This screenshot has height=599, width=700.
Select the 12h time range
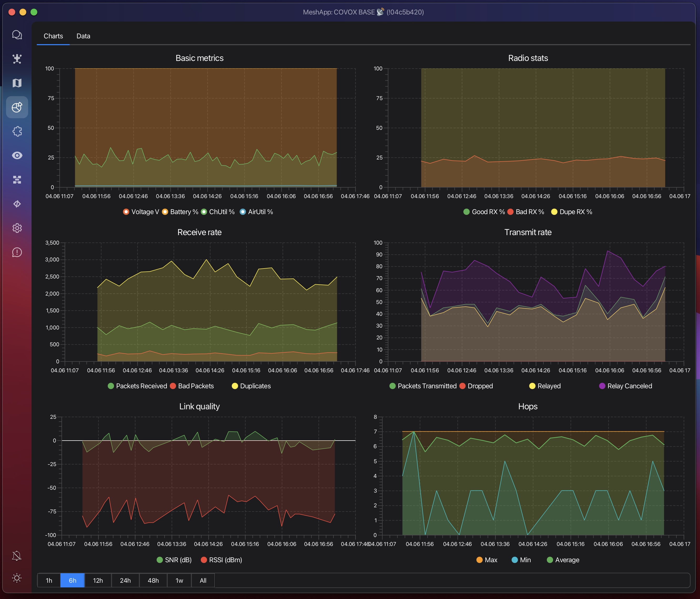pyautogui.click(x=98, y=580)
